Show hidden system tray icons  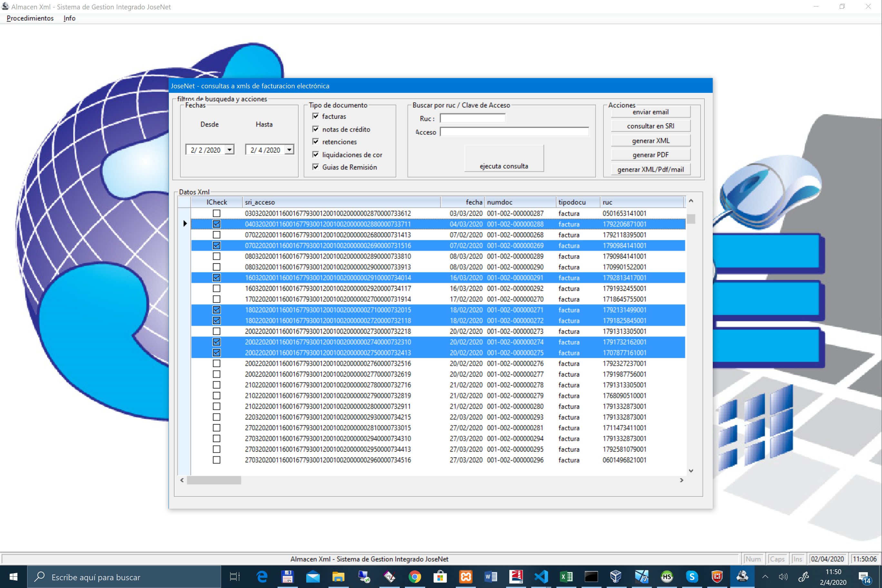pos(765,577)
